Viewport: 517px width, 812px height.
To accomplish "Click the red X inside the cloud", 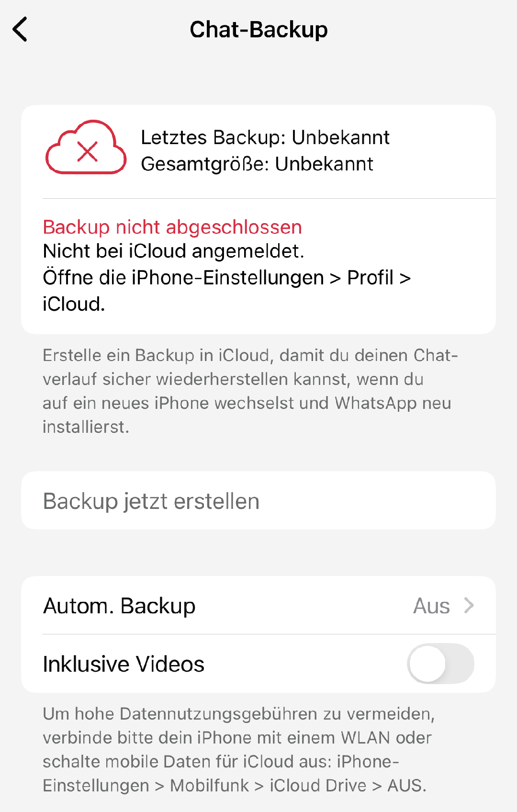I will tap(87, 152).
